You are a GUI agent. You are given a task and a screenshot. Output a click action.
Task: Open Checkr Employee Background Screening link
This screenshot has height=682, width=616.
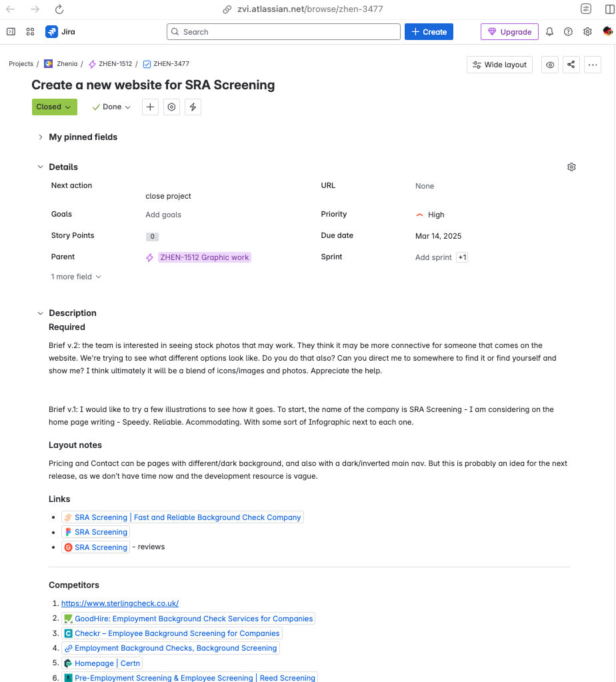[x=172, y=634]
